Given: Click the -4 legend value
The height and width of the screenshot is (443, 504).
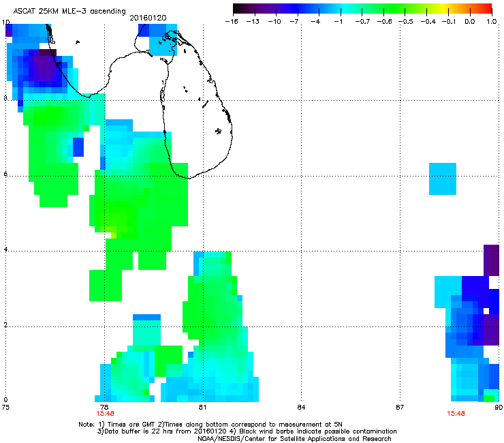Looking at the screenshot, I should point(316,22).
